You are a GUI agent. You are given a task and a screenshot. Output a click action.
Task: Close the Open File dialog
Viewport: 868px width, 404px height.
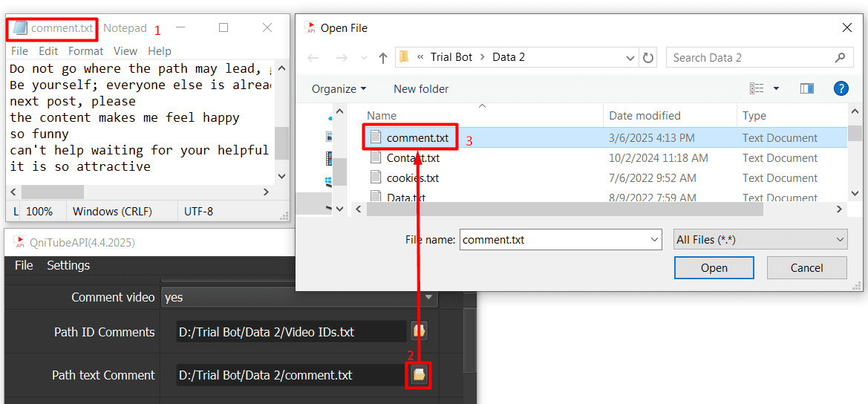point(846,27)
